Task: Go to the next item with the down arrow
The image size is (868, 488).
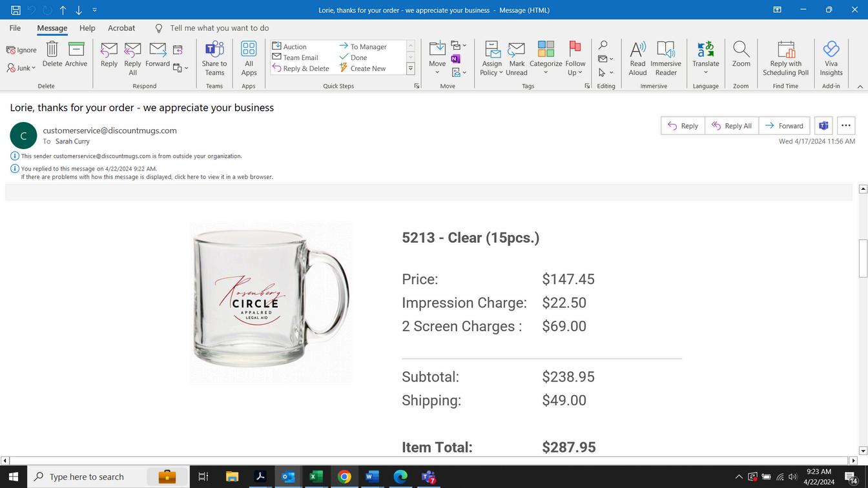Action: pos(79,10)
